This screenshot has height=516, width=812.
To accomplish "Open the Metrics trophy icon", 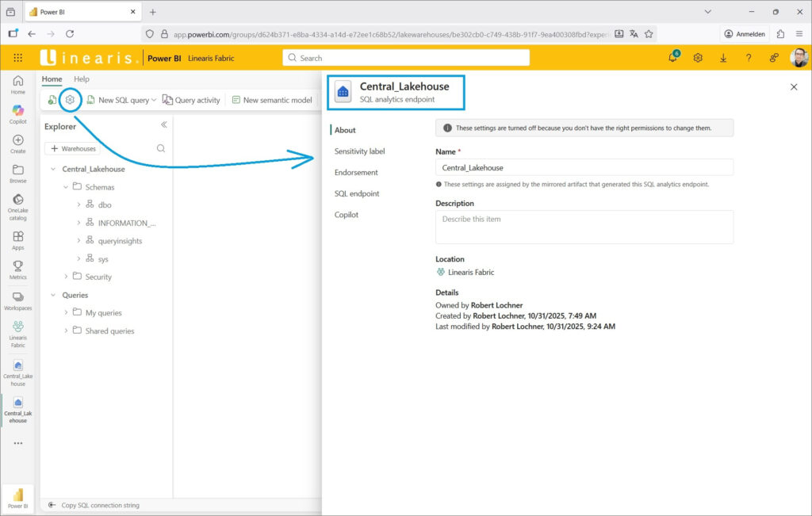I will pos(17,269).
